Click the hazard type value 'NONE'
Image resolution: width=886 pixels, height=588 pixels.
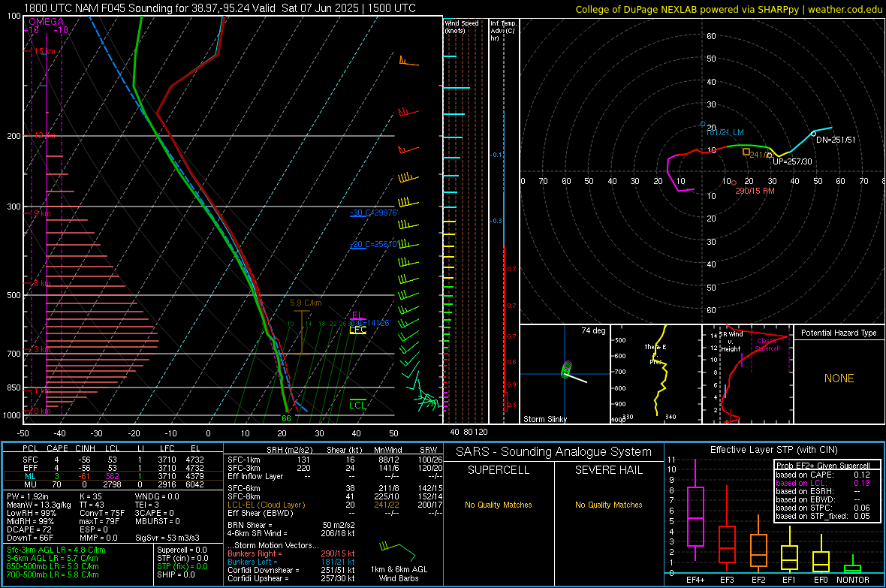point(839,378)
